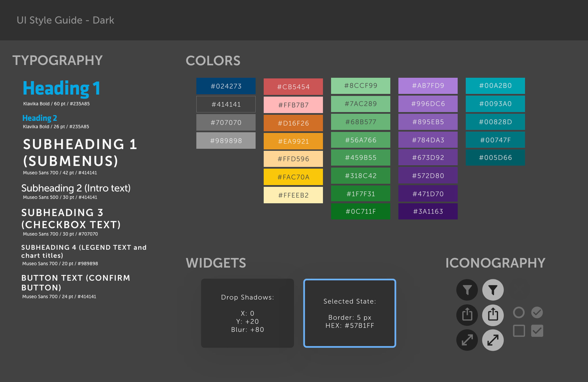Pick the #318C42 green swatch
This screenshot has width=588, height=382.
coord(361,176)
